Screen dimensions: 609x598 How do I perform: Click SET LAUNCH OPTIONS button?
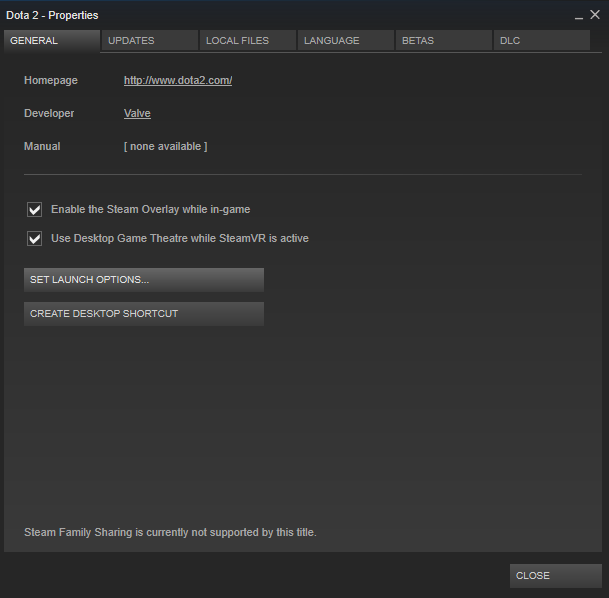(x=144, y=280)
